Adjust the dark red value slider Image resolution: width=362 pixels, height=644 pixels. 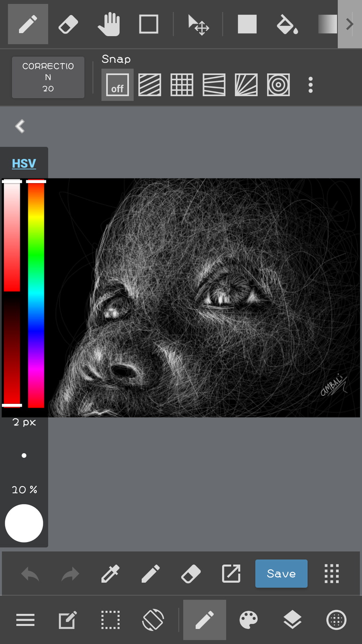coord(12,349)
